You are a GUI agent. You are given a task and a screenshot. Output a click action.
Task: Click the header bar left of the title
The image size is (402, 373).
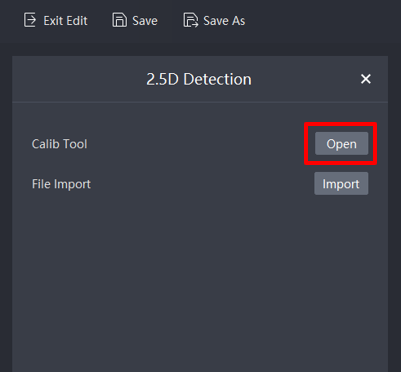click(78, 79)
